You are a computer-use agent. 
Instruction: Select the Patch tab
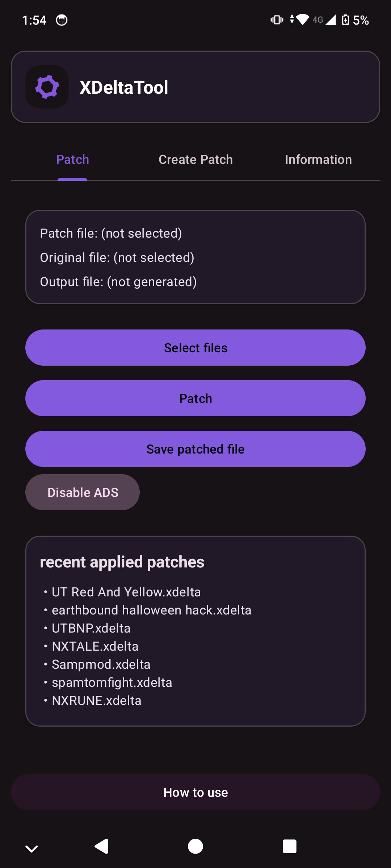point(72,159)
